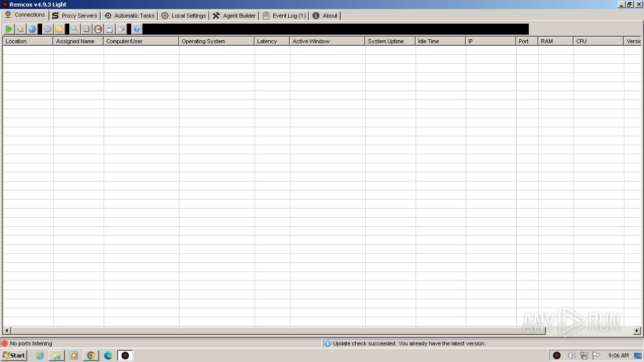Image resolution: width=644 pixels, height=362 pixels.
Task: Launch Microsoft Edge from taskbar
Action: [x=108, y=355]
